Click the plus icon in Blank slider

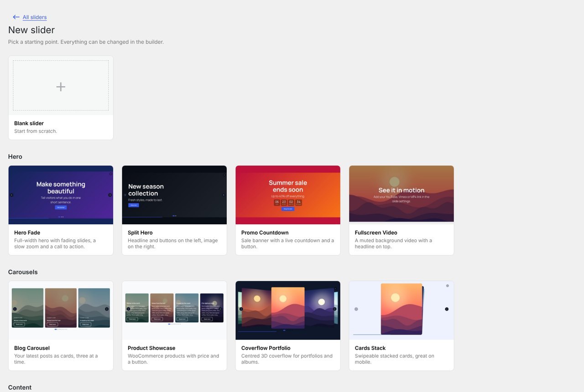tap(61, 87)
